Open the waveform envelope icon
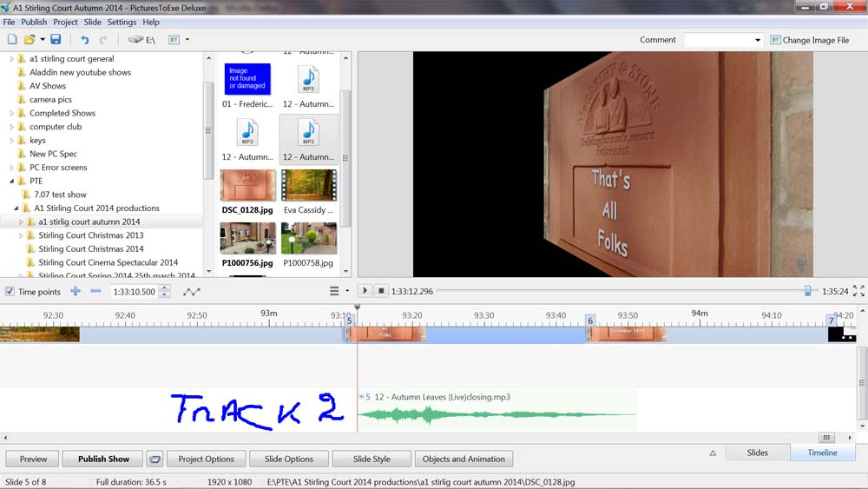The image size is (868, 489). click(192, 291)
